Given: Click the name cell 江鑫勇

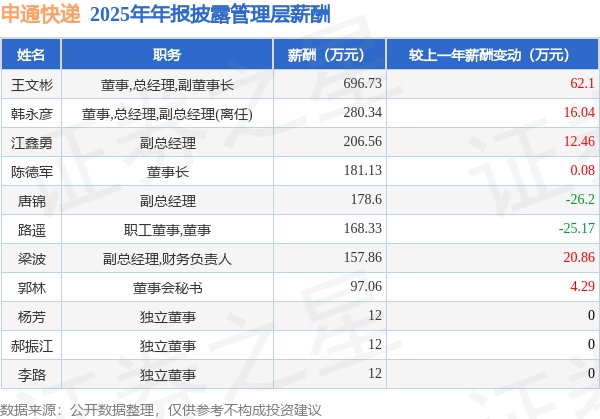Looking at the screenshot, I should coord(32,143).
